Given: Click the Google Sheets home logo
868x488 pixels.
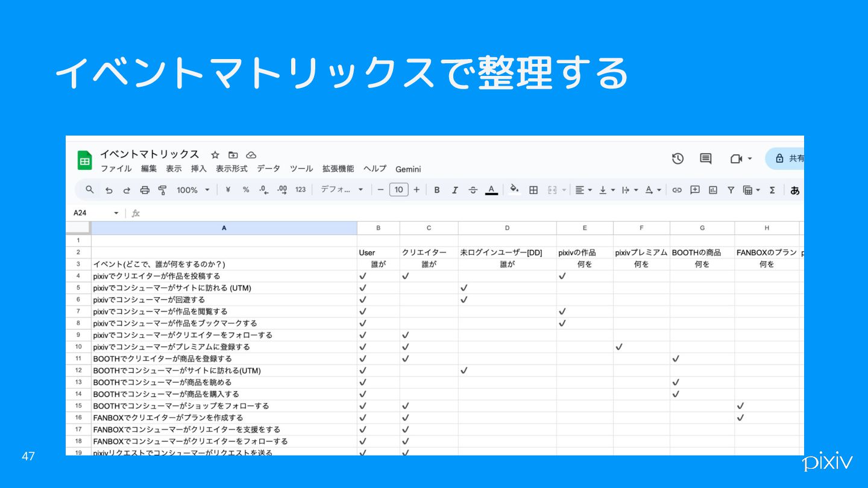Looking at the screenshot, I should click(x=84, y=160).
